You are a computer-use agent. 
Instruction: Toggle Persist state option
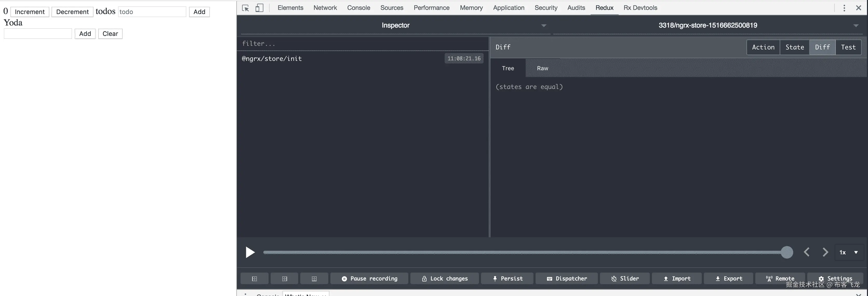coord(507,279)
